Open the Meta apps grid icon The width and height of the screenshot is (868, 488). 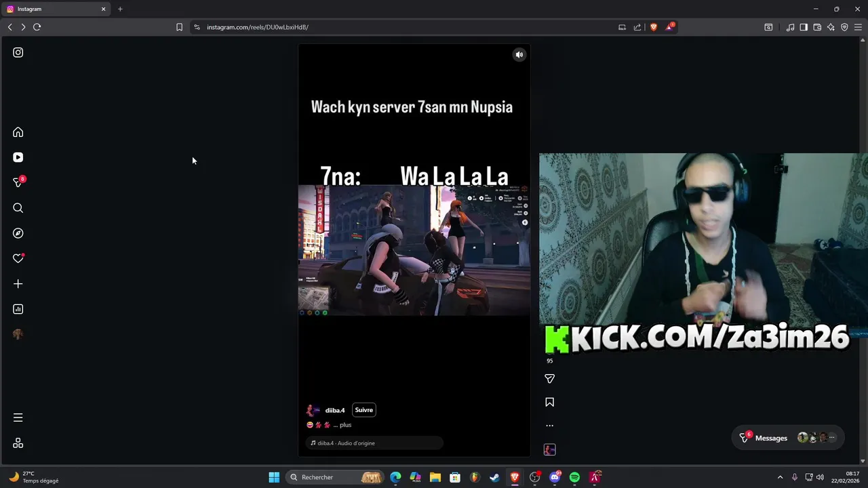pyautogui.click(x=18, y=443)
